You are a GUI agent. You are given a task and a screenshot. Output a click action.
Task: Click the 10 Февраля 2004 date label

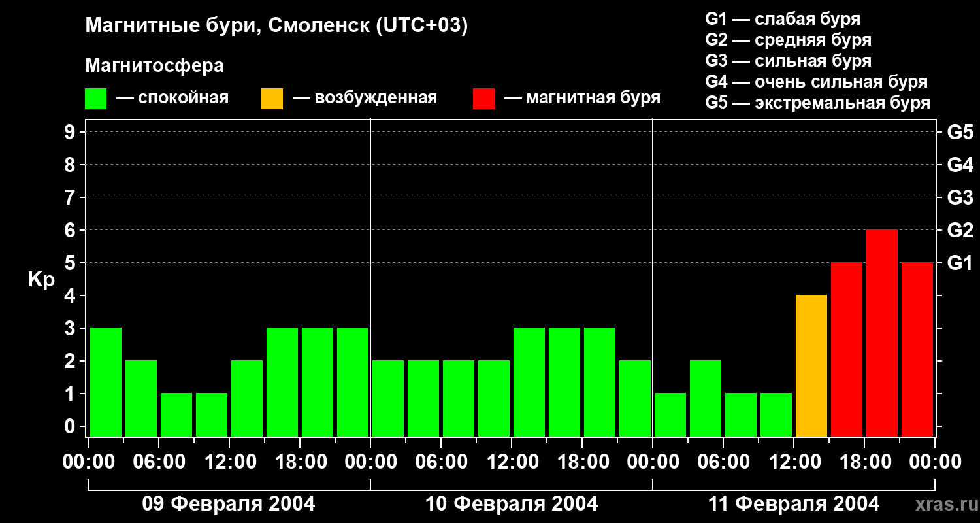tap(512, 504)
